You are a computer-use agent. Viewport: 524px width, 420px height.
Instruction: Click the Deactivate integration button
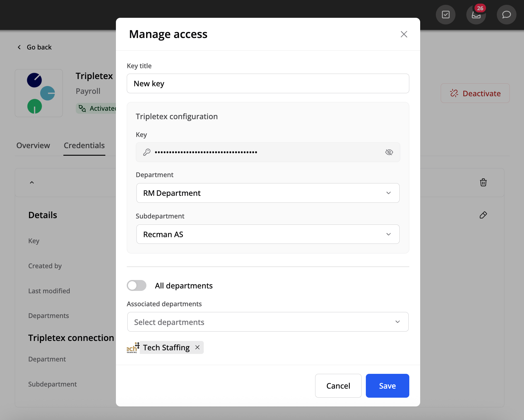click(475, 93)
